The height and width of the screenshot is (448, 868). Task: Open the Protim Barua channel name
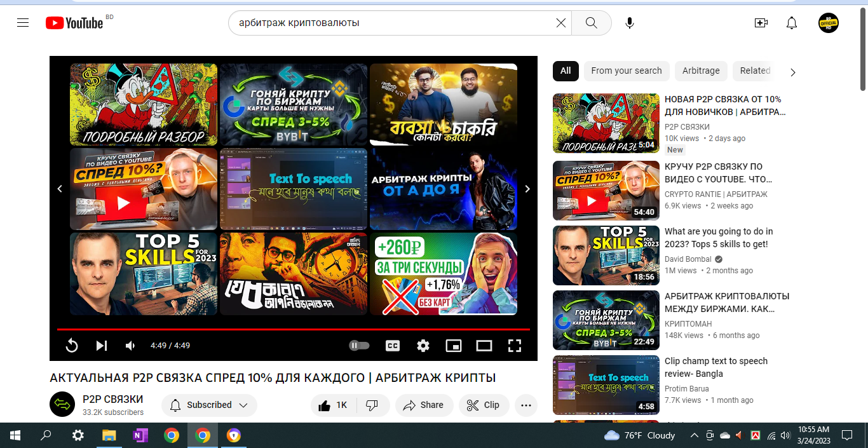(x=687, y=389)
